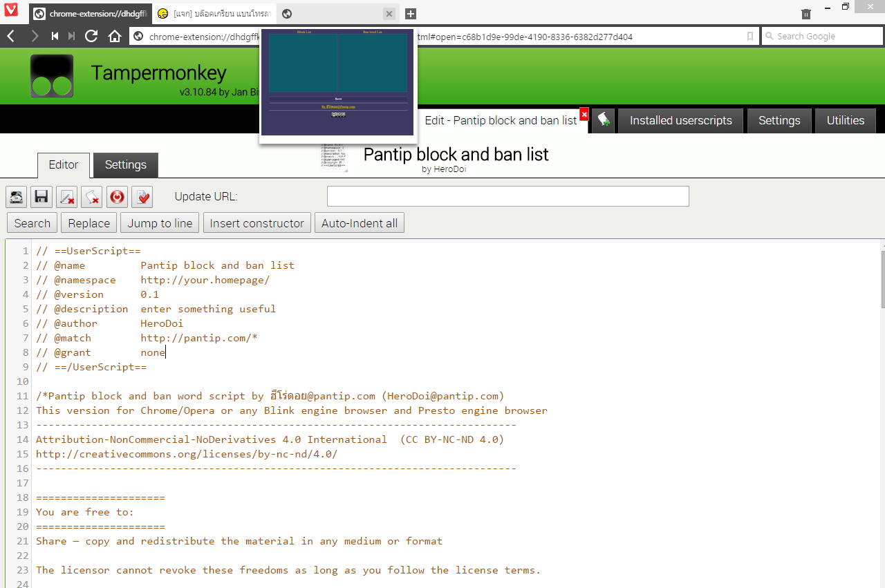Open the Installed userscripts tab
The height and width of the screenshot is (588, 885).
point(680,120)
